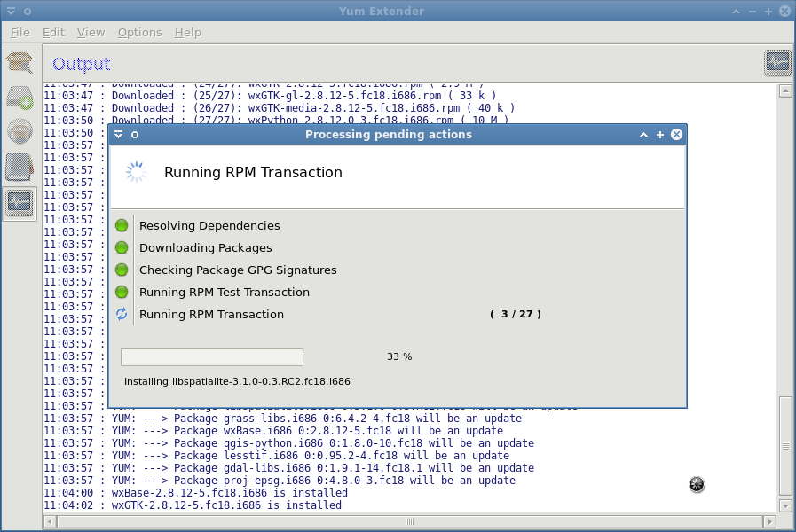Click Installing libspatialite status line
This screenshot has width=796, height=532.
237,381
